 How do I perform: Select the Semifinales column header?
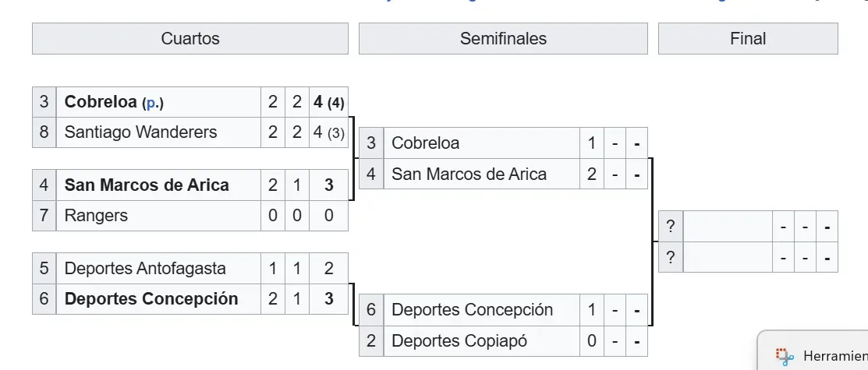point(503,39)
